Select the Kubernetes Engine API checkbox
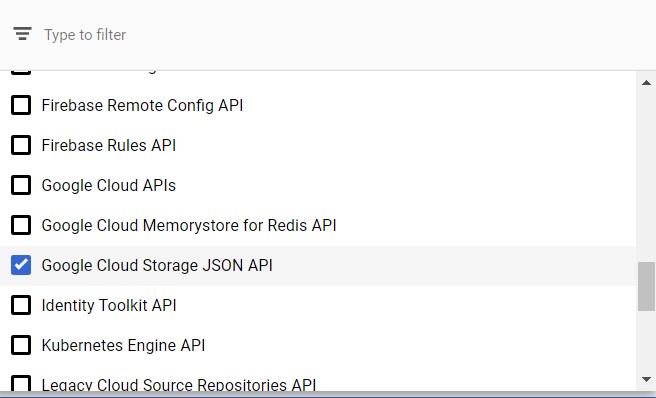Image resolution: width=656 pixels, height=398 pixels. [21, 345]
